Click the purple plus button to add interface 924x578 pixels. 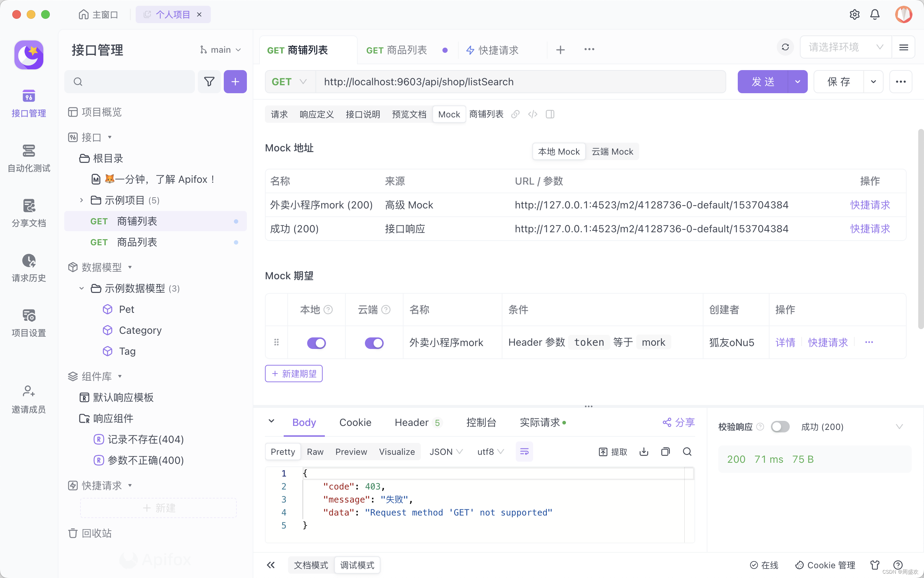point(235,81)
